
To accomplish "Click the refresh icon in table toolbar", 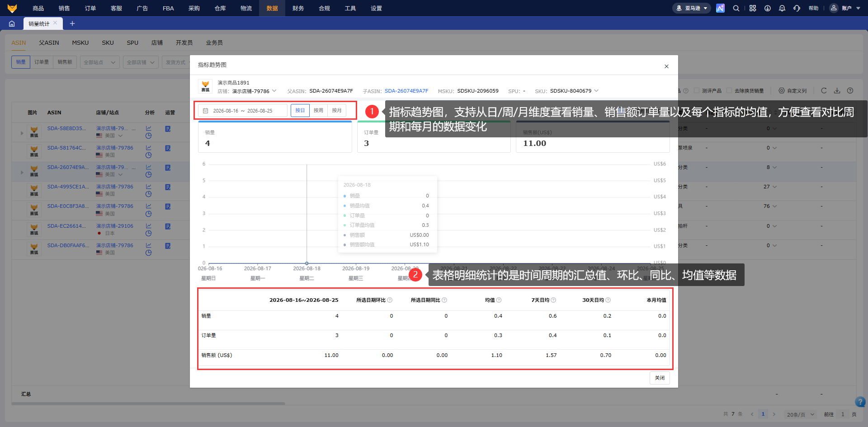I will 824,90.
